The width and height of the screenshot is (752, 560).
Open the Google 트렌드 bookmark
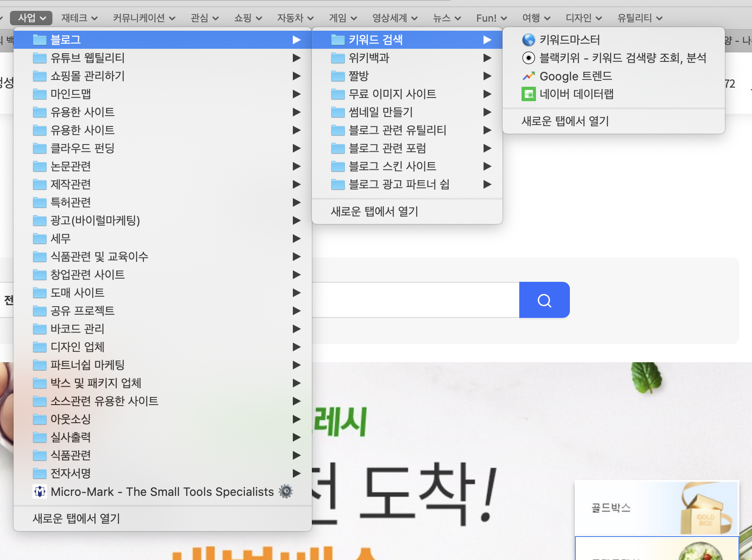point(614,76)
